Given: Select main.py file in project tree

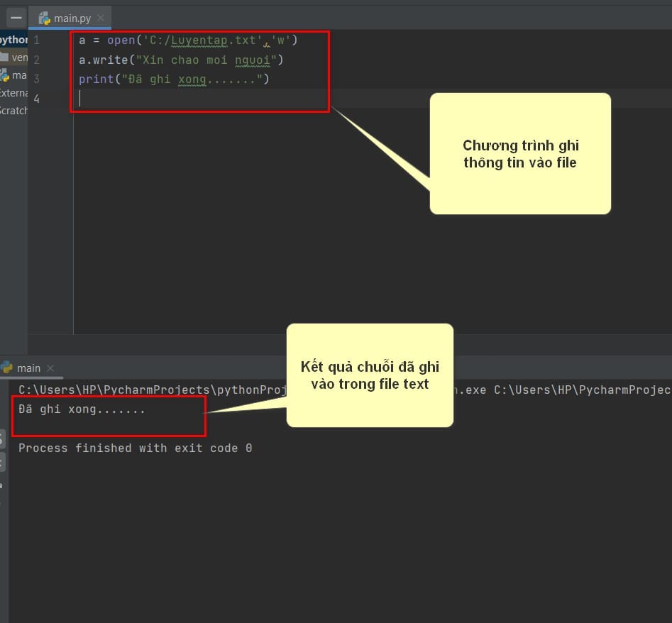Looking at the screenshot, I should (x=13, y=75).
